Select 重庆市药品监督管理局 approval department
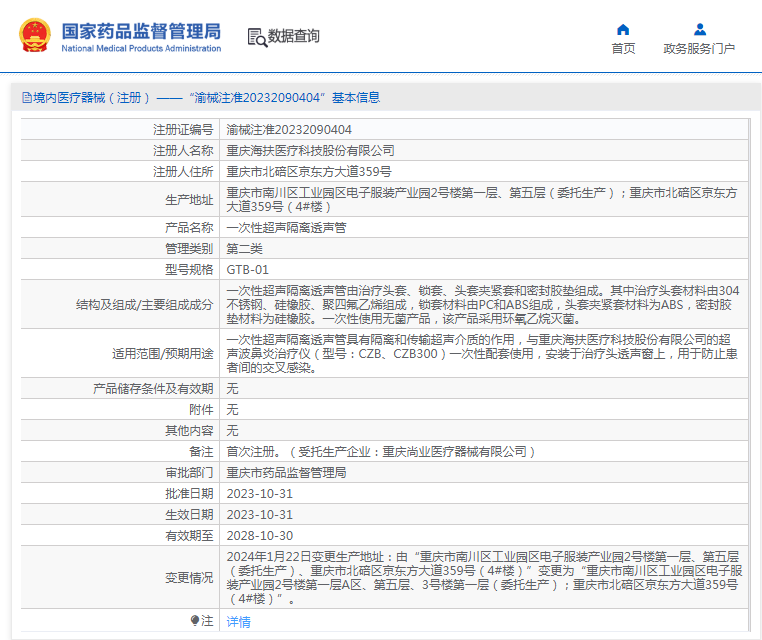 tap(286, 472)
